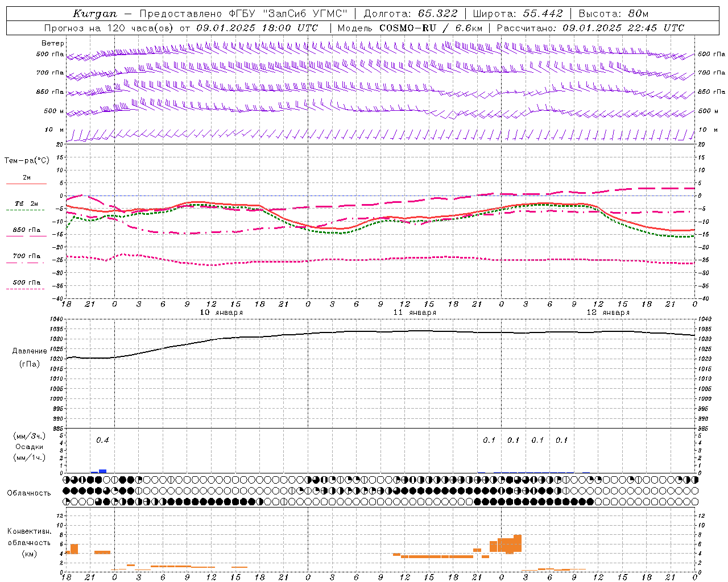Click the '0.4' precipitation amount value
This screenshot has height=582, width=728.
point(102,440)
